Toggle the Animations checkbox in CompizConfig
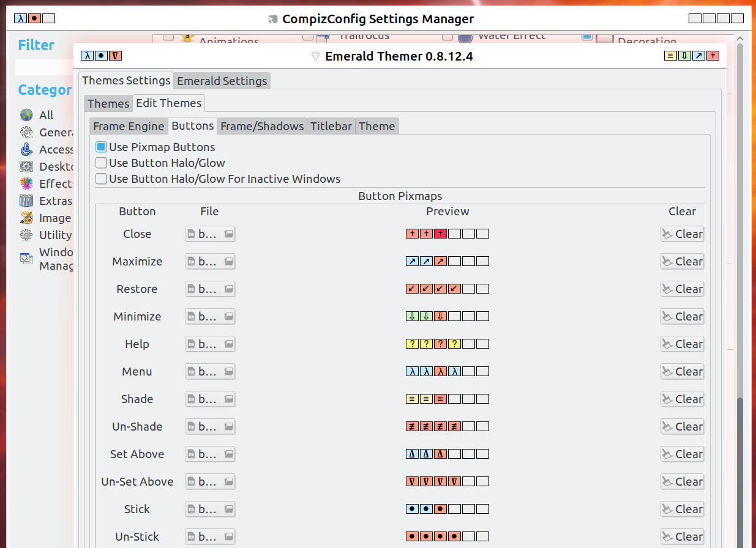 [168, 37]
